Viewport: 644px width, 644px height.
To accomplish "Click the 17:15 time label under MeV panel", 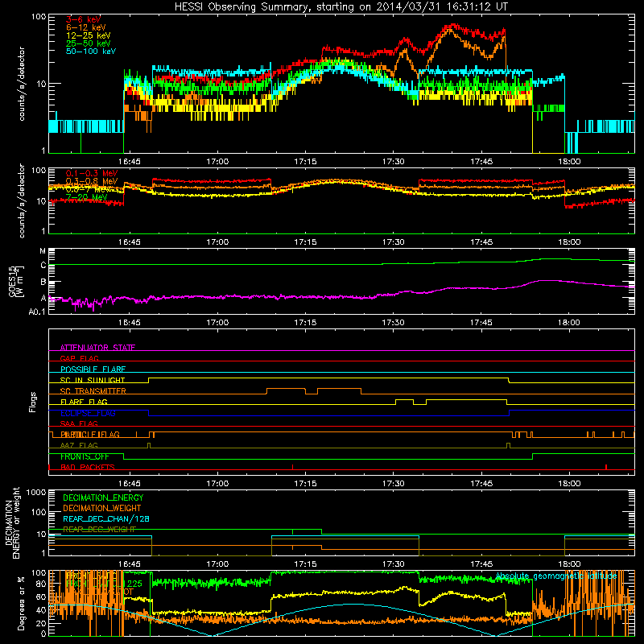I will [x=305, y=242].
